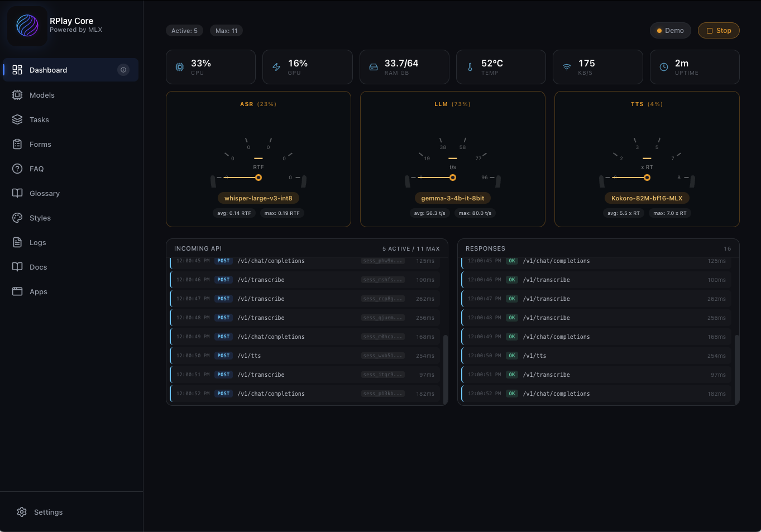Click the RPlay Core logo icon
The width and height of the screenshot is (761, 532).
point(27,26)
